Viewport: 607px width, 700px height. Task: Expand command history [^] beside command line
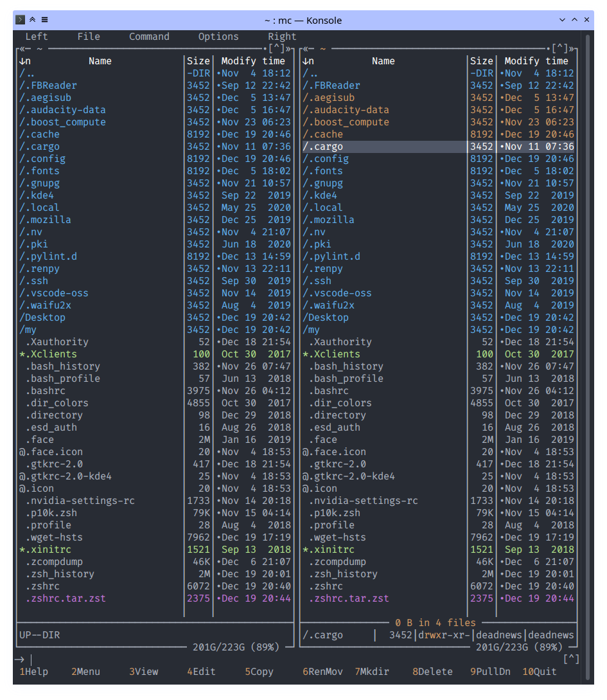[571, 659]
